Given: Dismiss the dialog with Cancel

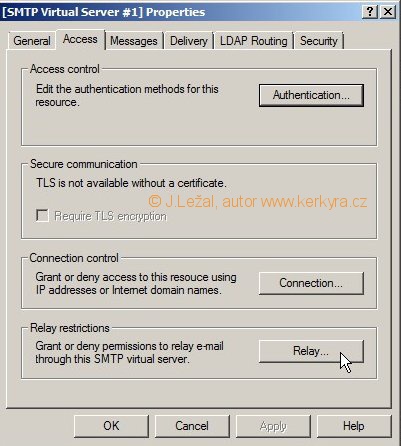Looking at the screenshot, I should click(x=192, y=426).
